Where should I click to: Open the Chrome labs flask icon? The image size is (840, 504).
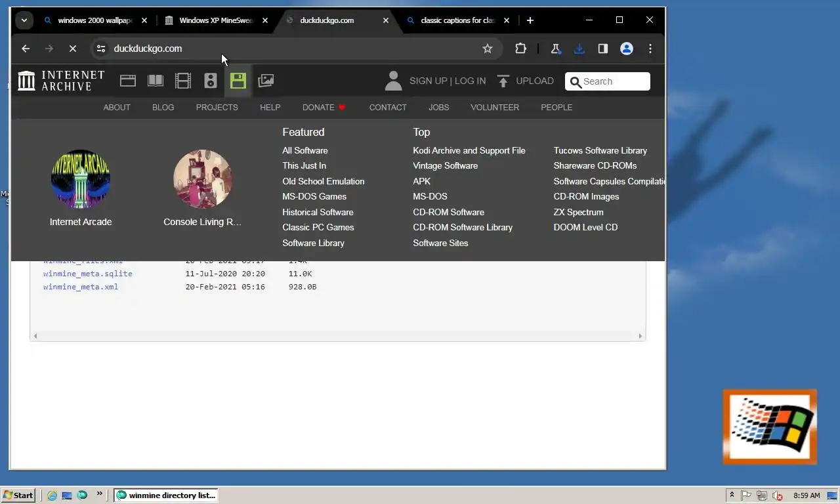[x=555, y=49]
